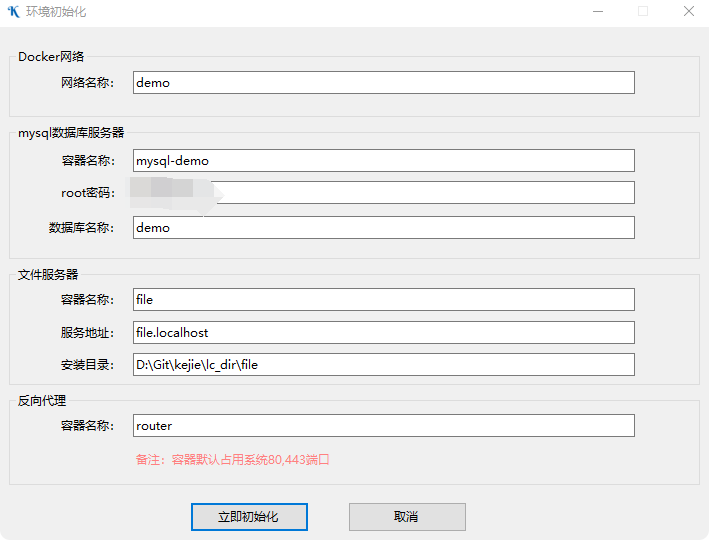Image resolution: width=709 pixels, height=540 pixels.
Task: Click the mysql数据库服务器 group title
Action: point(71,132)
